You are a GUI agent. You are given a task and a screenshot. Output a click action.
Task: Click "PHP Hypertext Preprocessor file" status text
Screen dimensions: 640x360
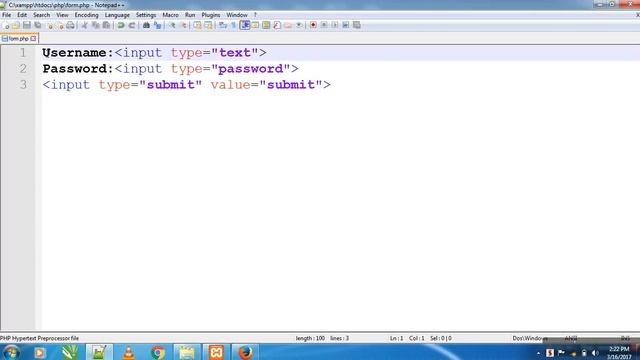pos(40,338)
